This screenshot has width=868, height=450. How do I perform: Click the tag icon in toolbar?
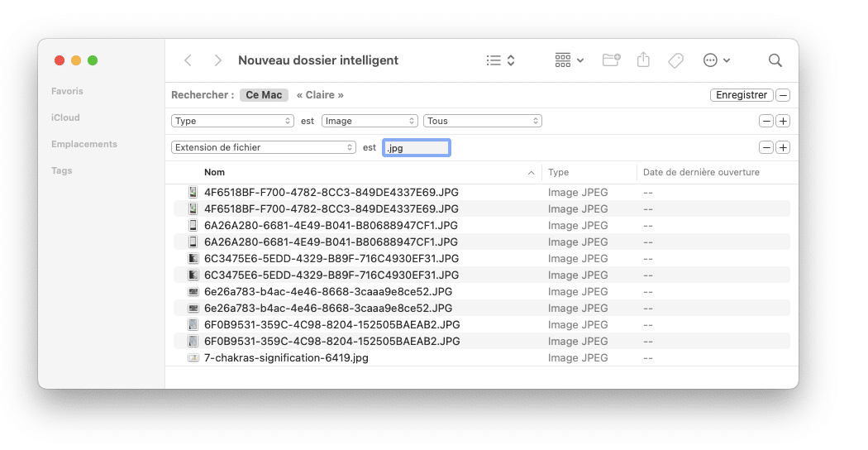click(x=675, y=60)
